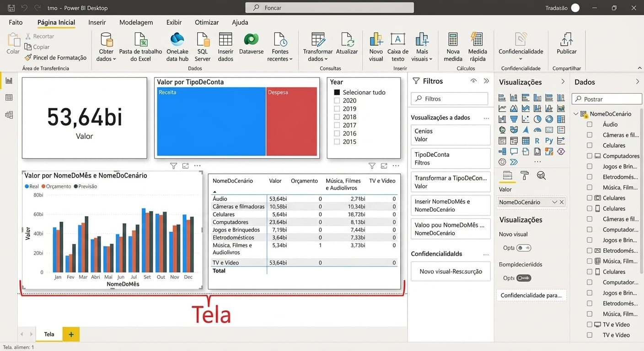Toggle the Selecionar tudo checkbox
Image resolution: width=644 pixels, height=351 pixels.
[x=337, y=92]
